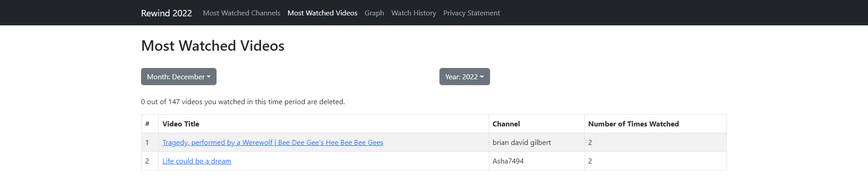
Task: Select the brian david gilbert channel cell
Action: [536, 142]
